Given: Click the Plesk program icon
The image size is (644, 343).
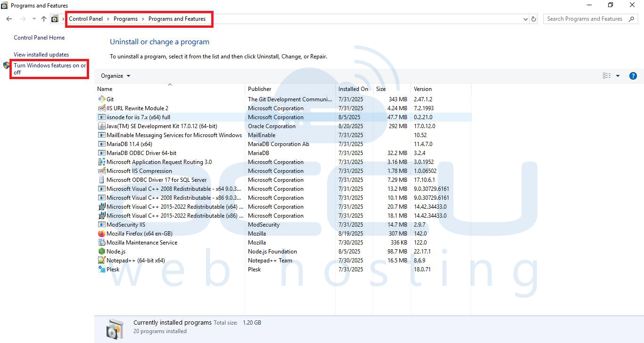Looking at the screenshot, I should click(101, 269).
